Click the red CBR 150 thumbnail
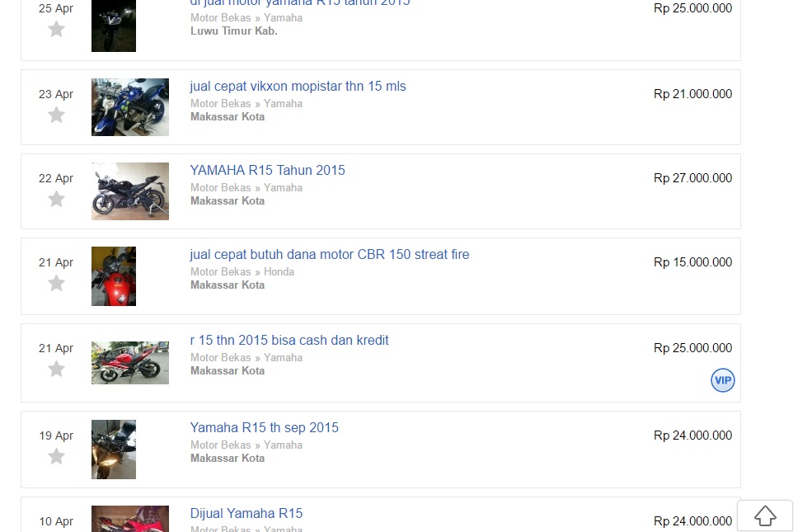Viewport: 812px width, 532px height. (x=114, y=276)
